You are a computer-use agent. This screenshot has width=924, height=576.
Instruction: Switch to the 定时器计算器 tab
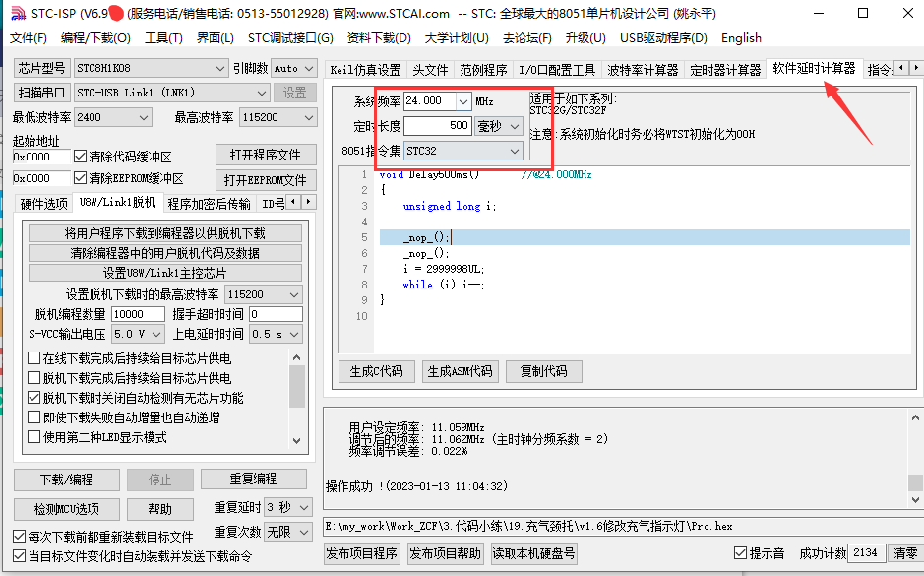[725, 70]
